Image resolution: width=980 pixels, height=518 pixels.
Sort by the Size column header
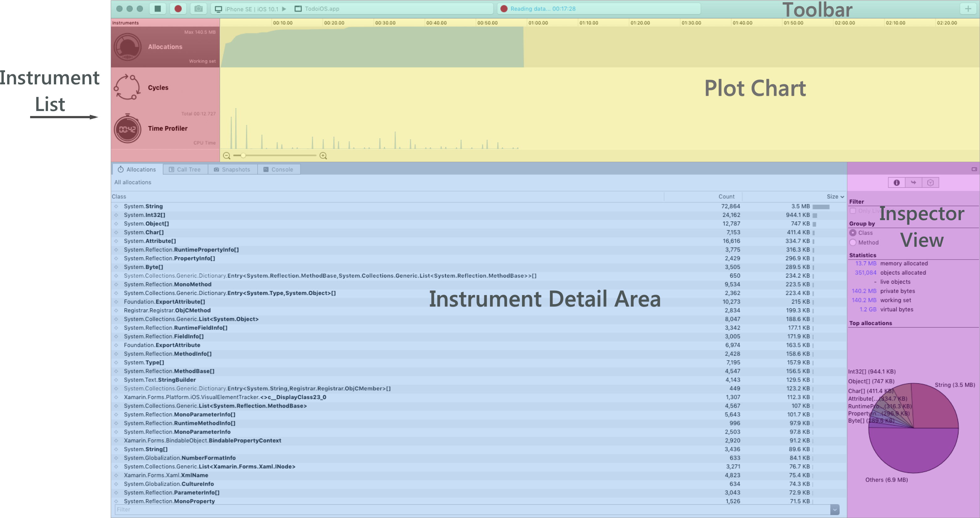pyautogui.click(x=835, y=197)
